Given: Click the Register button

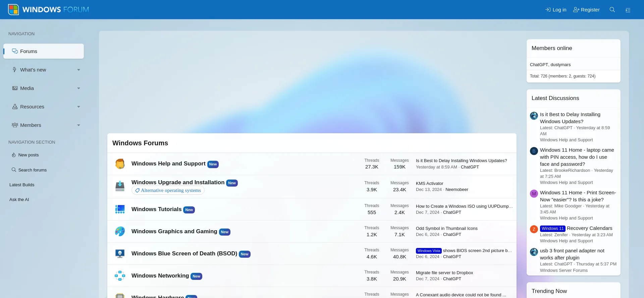Looking at the screenshot, I should click(586, 10).
